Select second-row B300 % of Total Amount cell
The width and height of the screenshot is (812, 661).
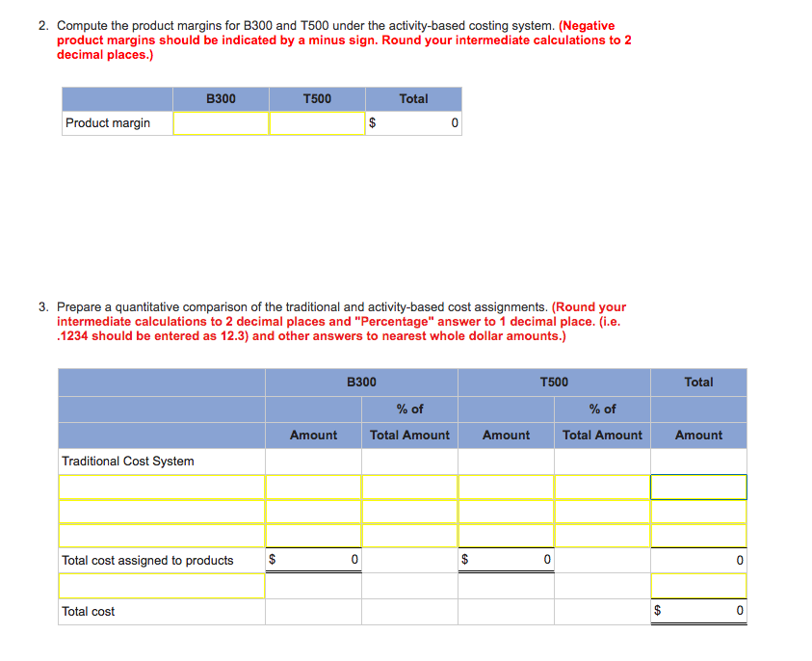(409, 512)
